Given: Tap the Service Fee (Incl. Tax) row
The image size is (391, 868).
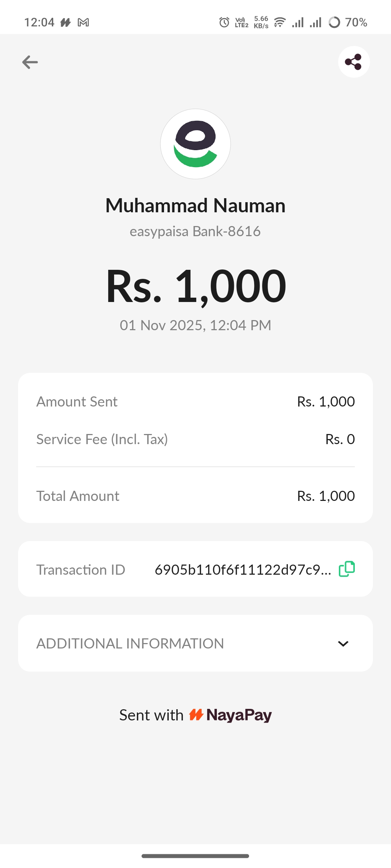Looking at the screenshot, I should (x=195, y=439).
